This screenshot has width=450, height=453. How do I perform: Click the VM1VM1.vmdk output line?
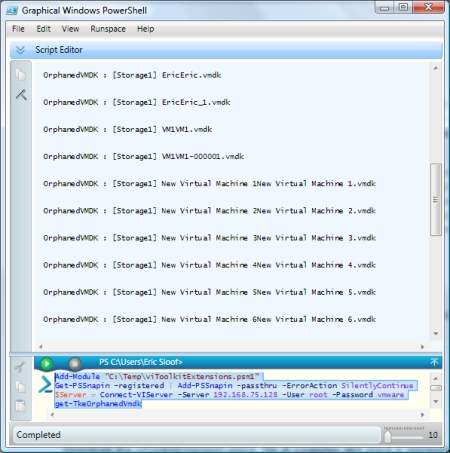pyautogui.click(x=128, y=129)
